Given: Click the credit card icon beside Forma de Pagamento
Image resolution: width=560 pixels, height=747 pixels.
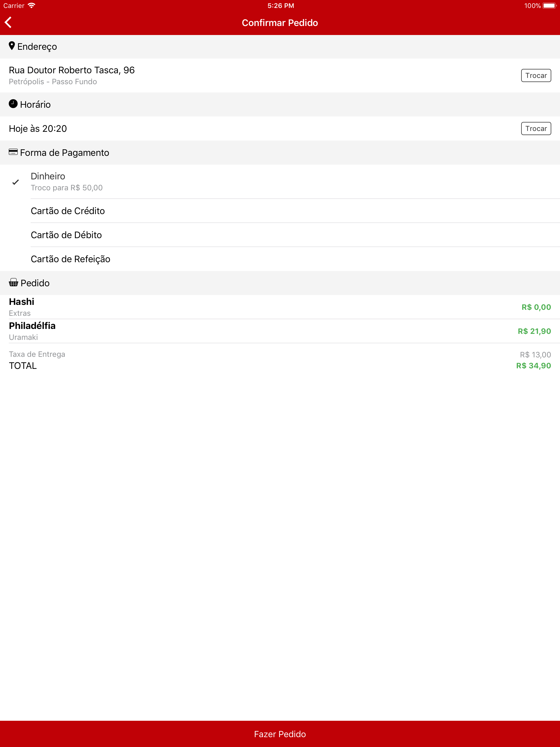Looking at the screenshot, I should pyautogui.click(x=13, y=152).
